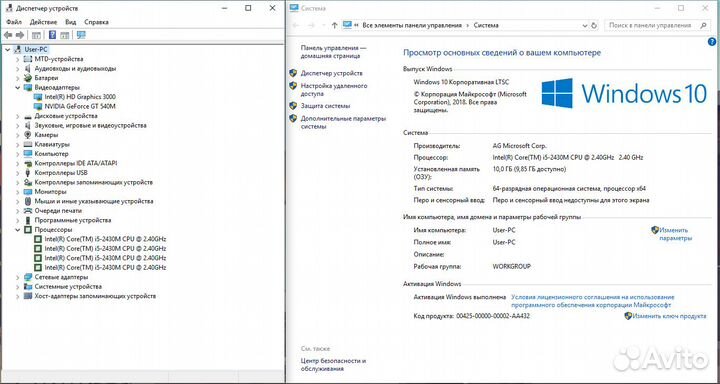Click the Система breadcrumb segment

coord(486,26)
